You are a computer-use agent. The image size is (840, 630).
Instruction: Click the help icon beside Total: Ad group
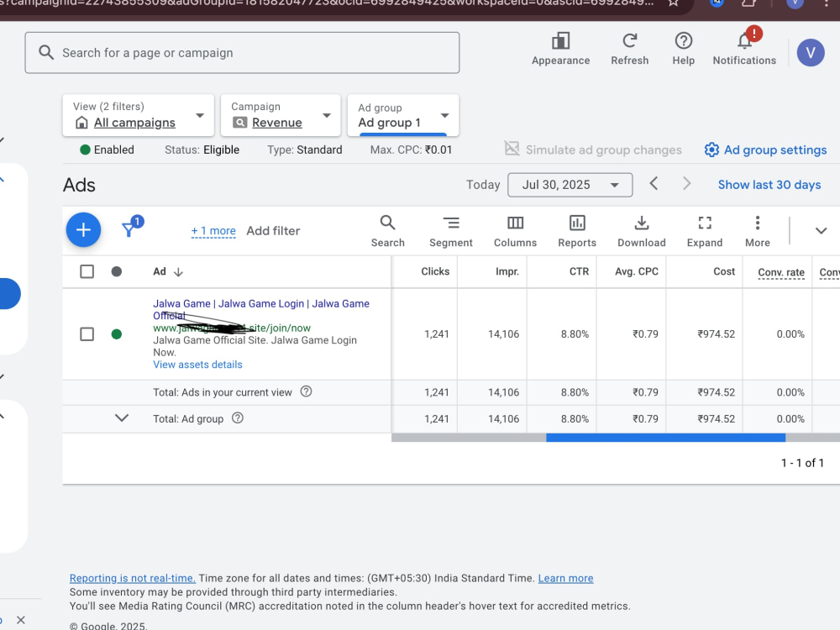238,417
